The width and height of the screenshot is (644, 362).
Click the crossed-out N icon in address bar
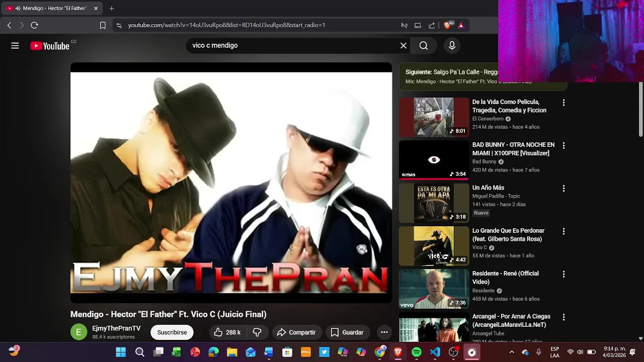pos(404,25)
